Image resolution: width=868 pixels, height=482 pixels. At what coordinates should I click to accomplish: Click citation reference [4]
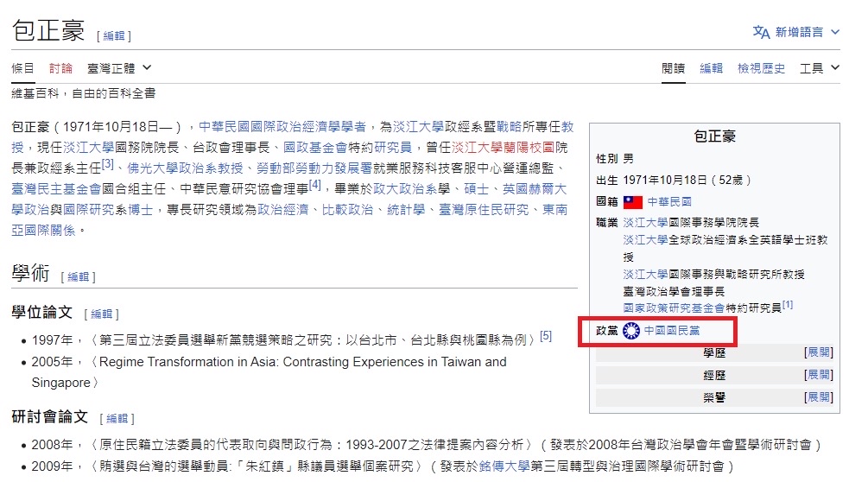[x=315, y=185]
